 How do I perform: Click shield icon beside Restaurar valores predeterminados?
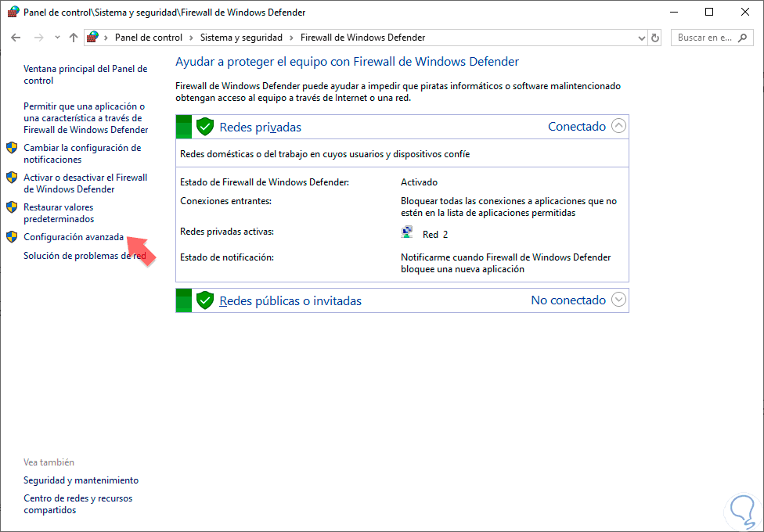(12, 207)
